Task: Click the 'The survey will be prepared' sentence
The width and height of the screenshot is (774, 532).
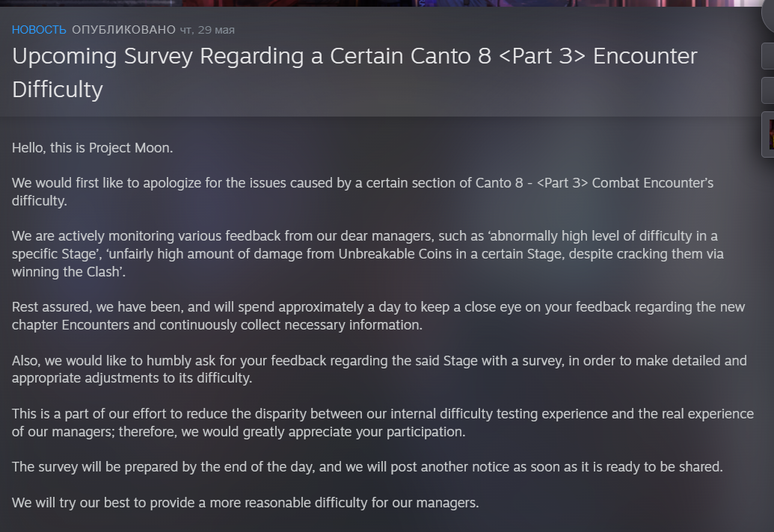Action: pyautogui.click(x=367, y=467)
